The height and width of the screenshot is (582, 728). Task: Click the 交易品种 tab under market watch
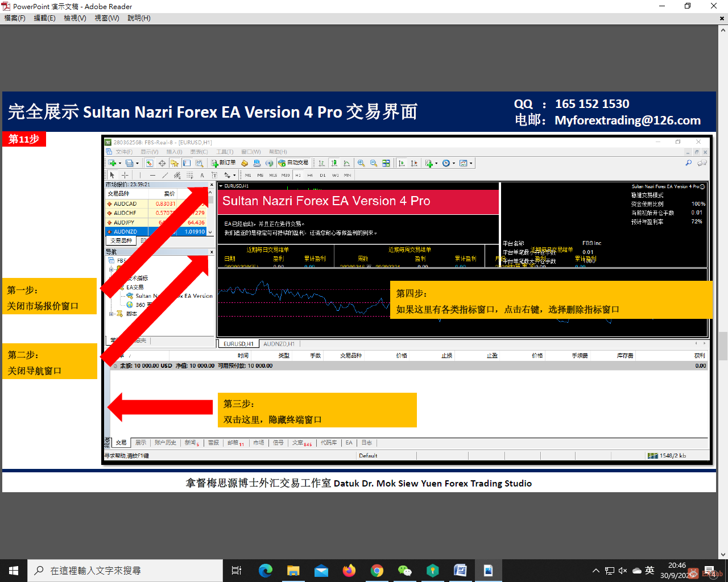pyautogui.click(x=121, y=241)
